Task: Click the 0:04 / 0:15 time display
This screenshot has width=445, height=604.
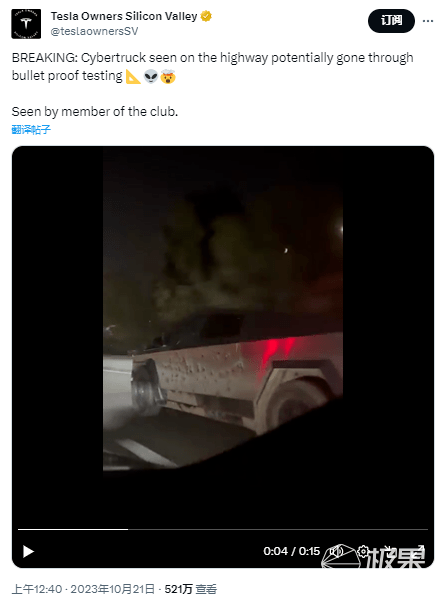Action: point(292,551)
